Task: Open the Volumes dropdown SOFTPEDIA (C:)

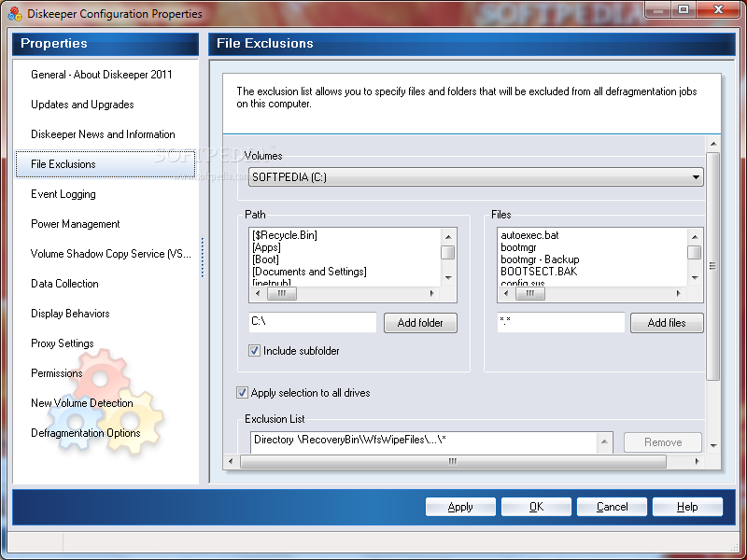Action: (475, 177)
